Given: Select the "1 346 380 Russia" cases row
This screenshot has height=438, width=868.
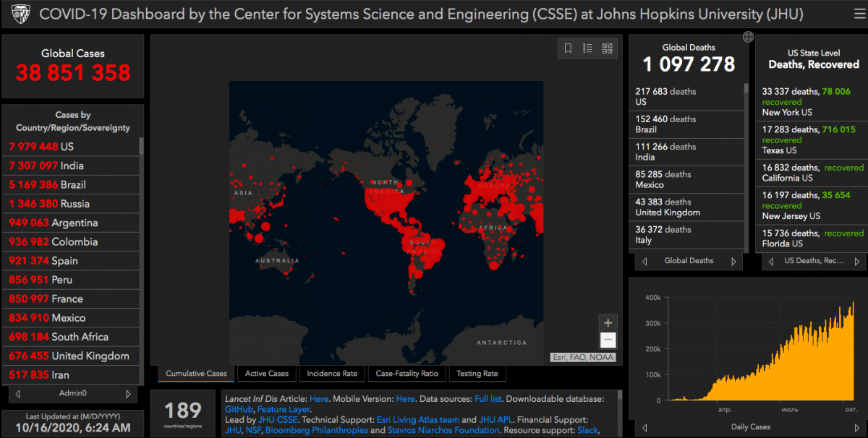Looking at the screenshot, I should [x=71, y=204].
